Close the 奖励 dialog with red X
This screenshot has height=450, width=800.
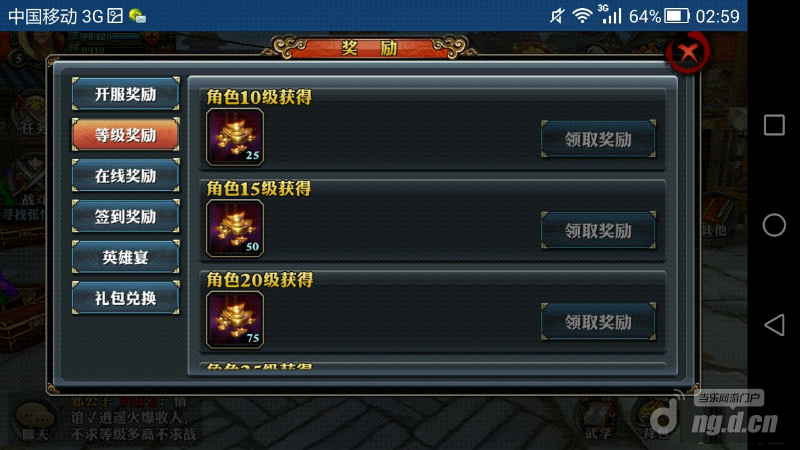688,52
